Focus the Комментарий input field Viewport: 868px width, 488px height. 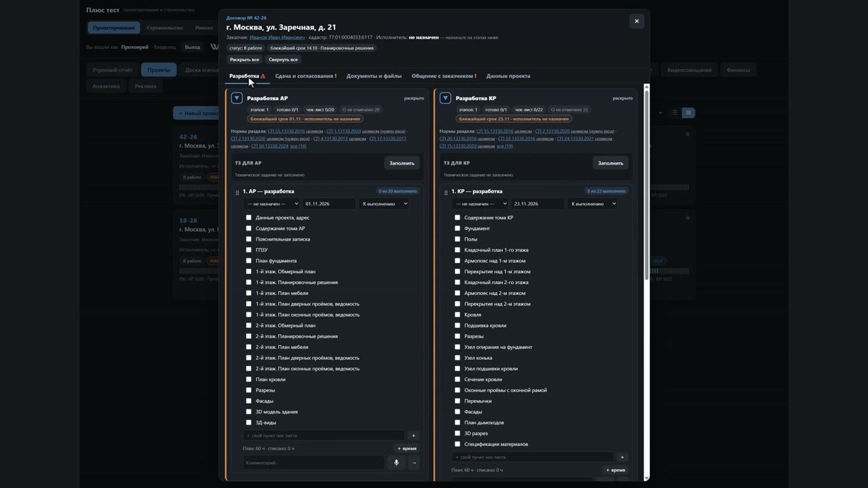click(x=314, y=463)
